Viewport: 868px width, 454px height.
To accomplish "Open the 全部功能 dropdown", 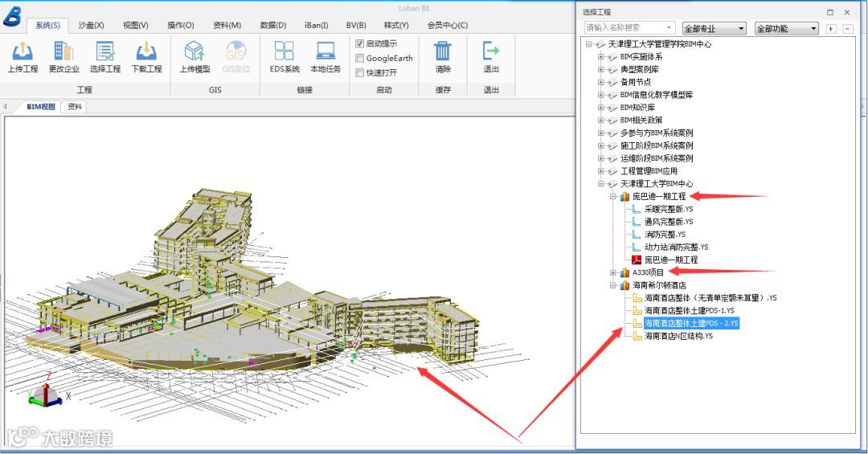I will coord(787,29).
